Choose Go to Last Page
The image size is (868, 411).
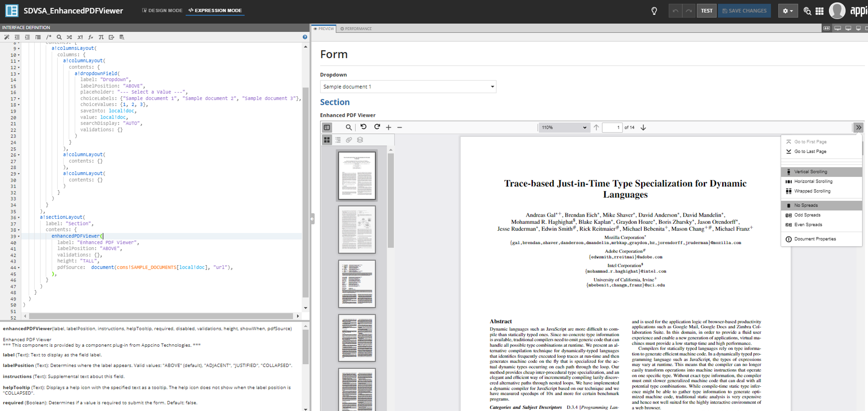coord(821,152)
